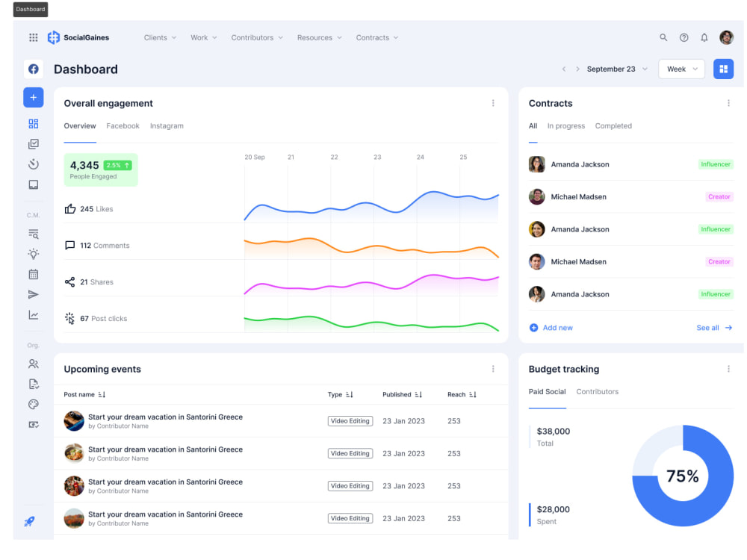Click the See all contracts link

tap(714, 328)
